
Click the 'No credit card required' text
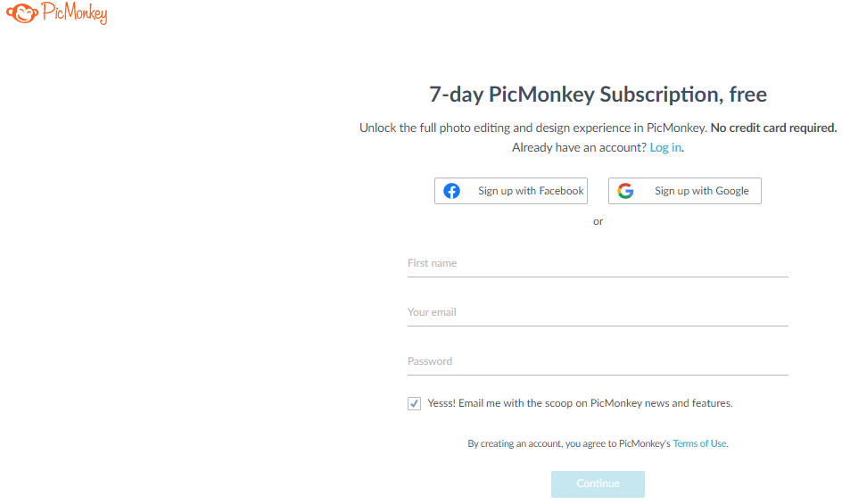(x=773, y=128)
